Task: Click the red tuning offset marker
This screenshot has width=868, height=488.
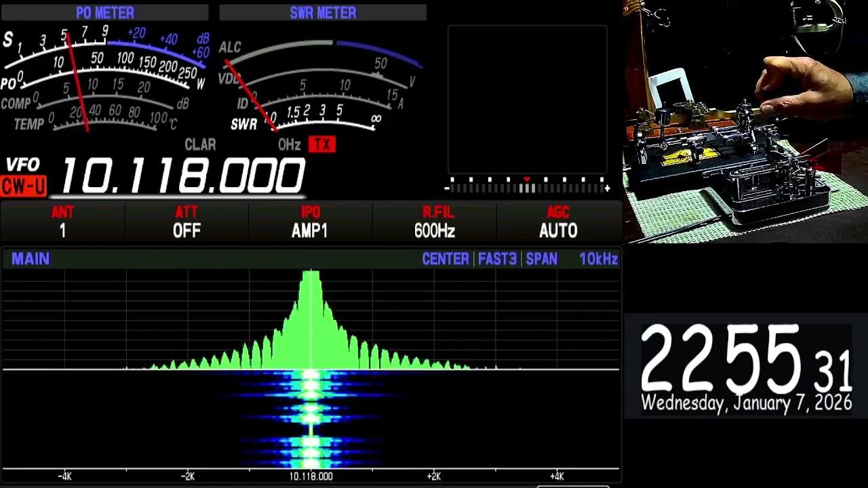Action: point(526,180)
